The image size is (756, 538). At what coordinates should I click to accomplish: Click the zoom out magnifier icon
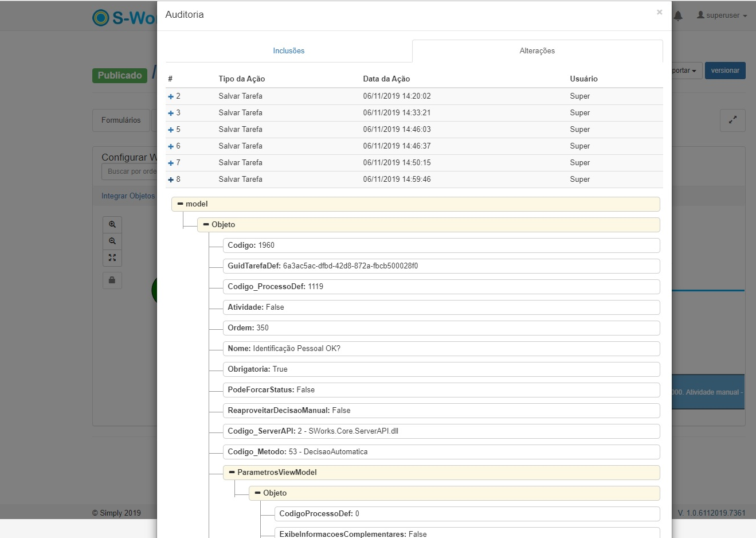(x=112, y=241)
